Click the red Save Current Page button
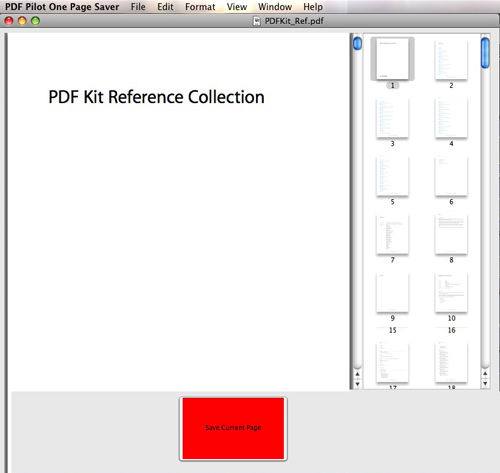Image resolution: width=500 pixels, height=473 pixels. tap(233, 428)
